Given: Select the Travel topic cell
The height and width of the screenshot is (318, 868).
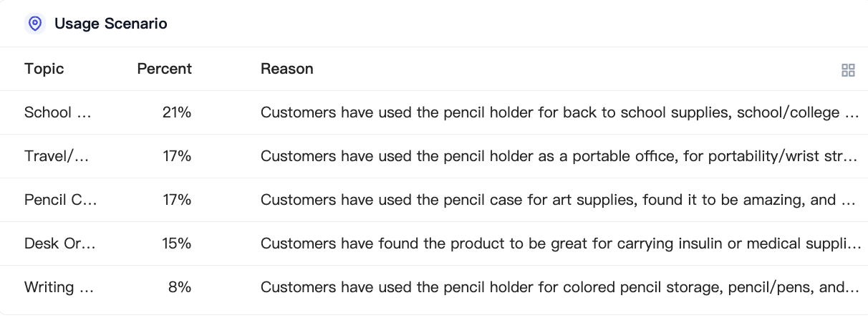Looking at the screenshot, I should 57,156.
